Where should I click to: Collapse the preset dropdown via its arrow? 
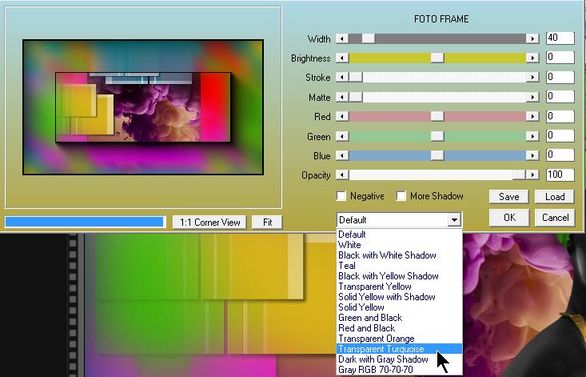(454, 220)
